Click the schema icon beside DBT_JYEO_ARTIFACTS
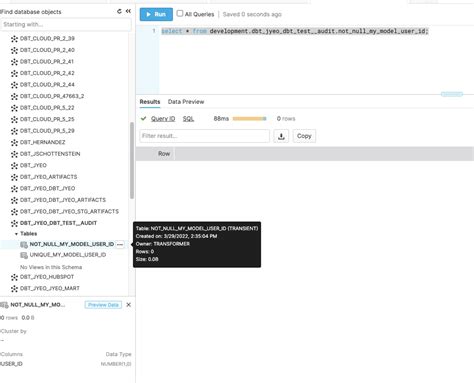The image size is (474, 383). tap(14, 177)
